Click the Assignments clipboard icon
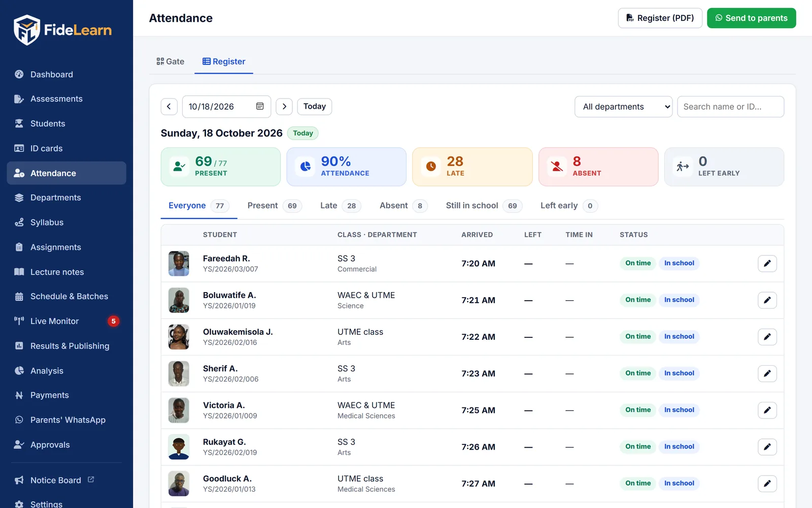Screen dimensions: 812x508 click(x=19, y=247)
